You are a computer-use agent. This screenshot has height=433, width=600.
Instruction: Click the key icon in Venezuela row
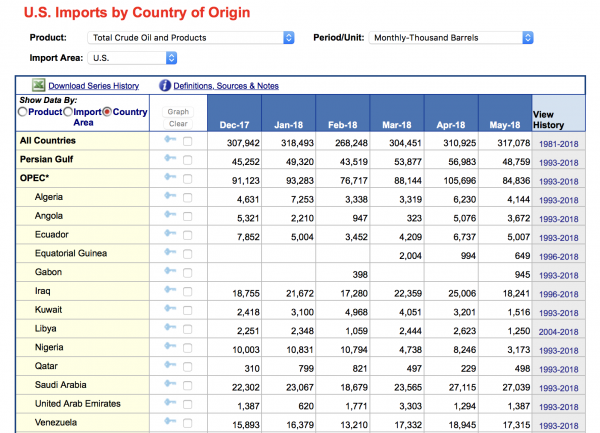tap(170, 421)
